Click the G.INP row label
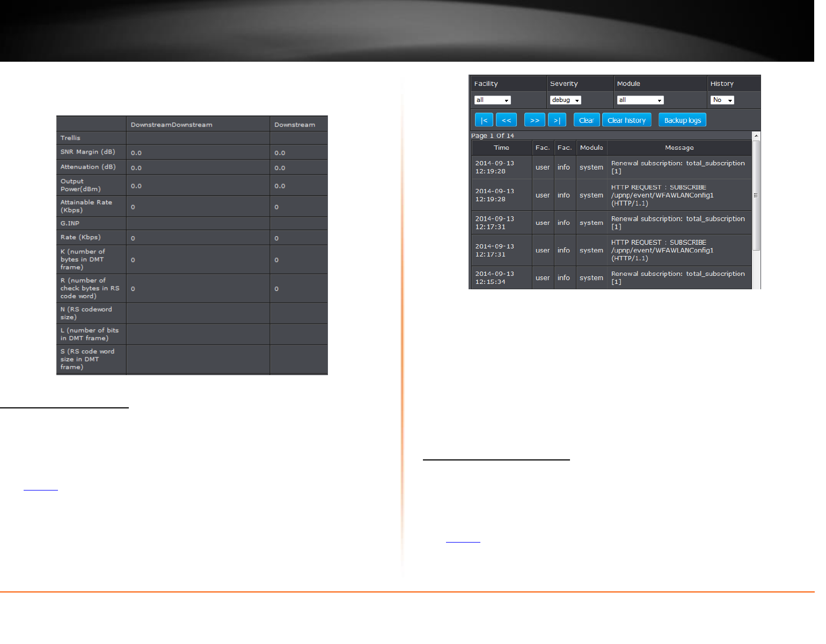This screenshot has height=644, width=826. [70, 223]
